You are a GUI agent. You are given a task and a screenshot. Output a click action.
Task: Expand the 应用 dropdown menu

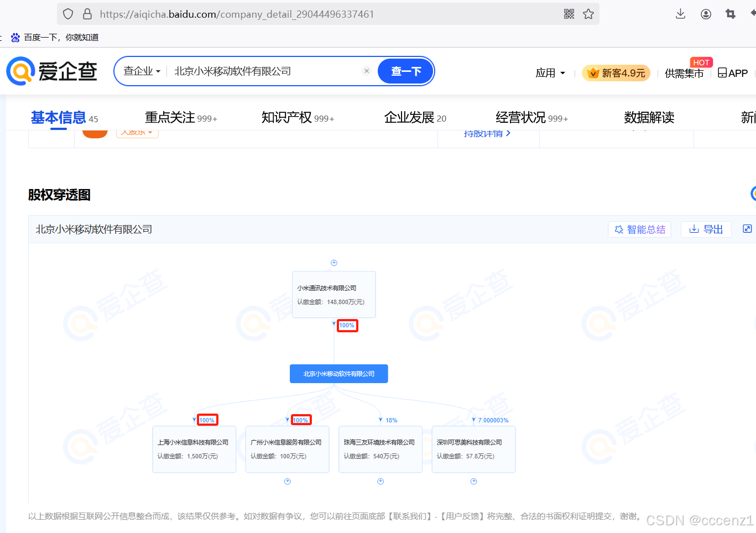(x=550, y=73)
